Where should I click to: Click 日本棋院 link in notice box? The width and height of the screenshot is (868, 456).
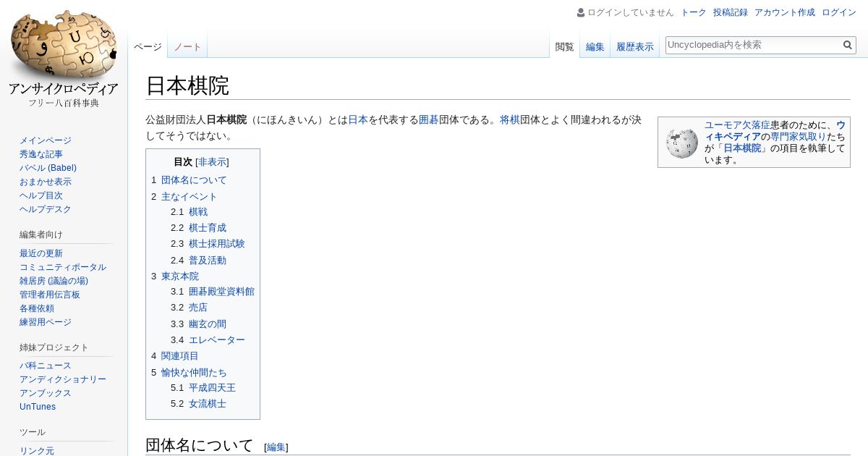coord(742,148)
